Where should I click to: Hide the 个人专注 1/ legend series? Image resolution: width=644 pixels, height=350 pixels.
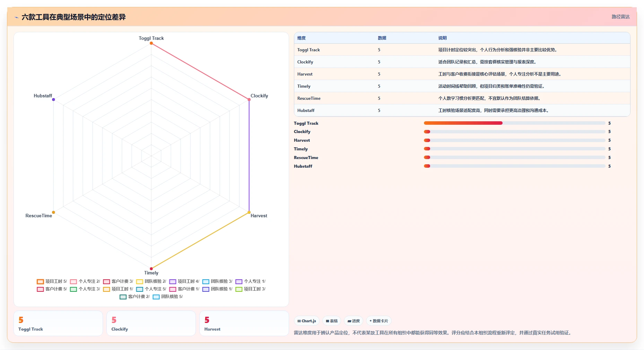pos(250,281)
